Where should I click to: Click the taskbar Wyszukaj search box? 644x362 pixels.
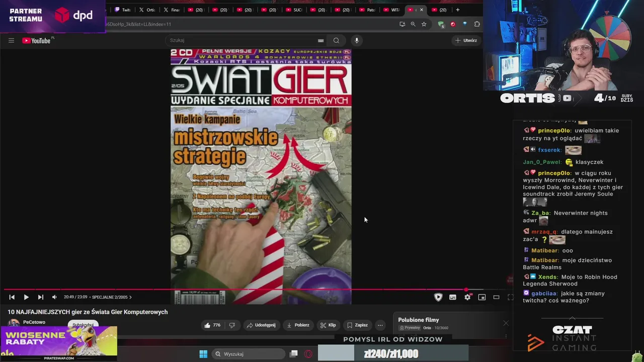click(x=248, y=354)
